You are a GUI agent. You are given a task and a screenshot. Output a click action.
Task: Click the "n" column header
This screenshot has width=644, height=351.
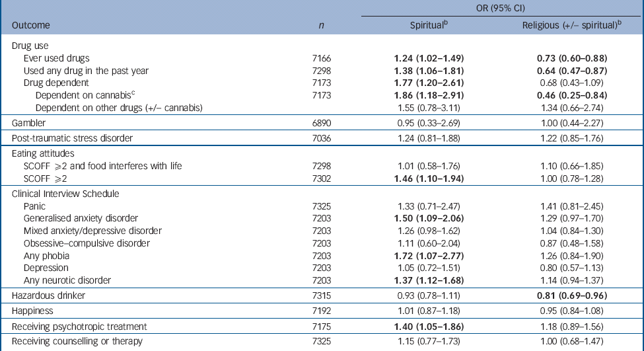tap(321, 25)
